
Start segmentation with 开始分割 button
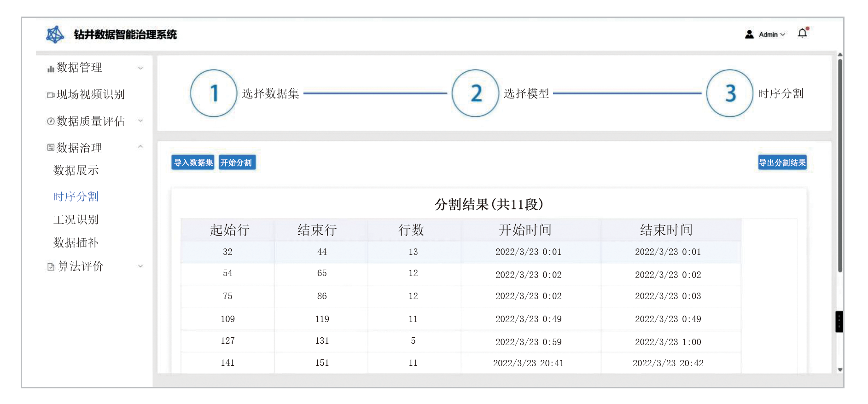coord(237,162)
